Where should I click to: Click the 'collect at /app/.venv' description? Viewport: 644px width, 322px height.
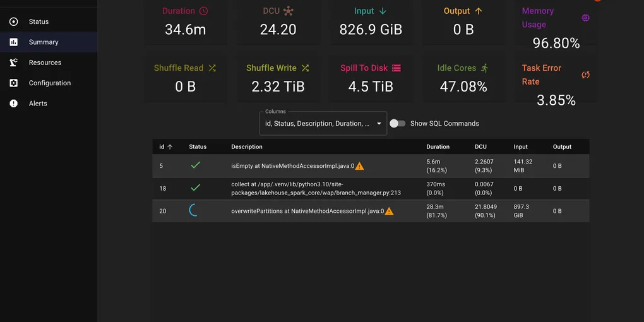coord(316,189)
